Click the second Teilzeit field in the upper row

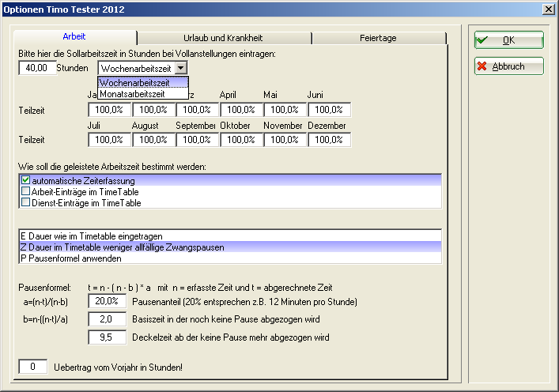153,110
